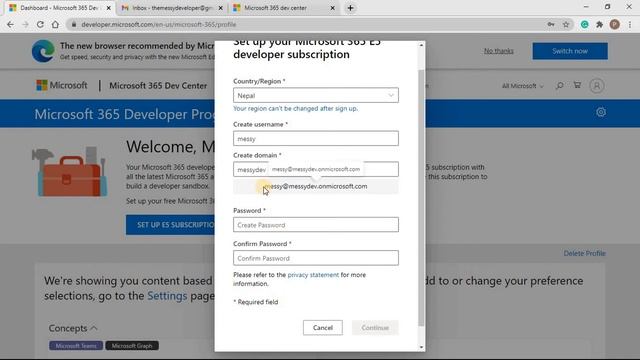Open the Chrome three-dot menu
640x360 pixels.
coord(630,24)
